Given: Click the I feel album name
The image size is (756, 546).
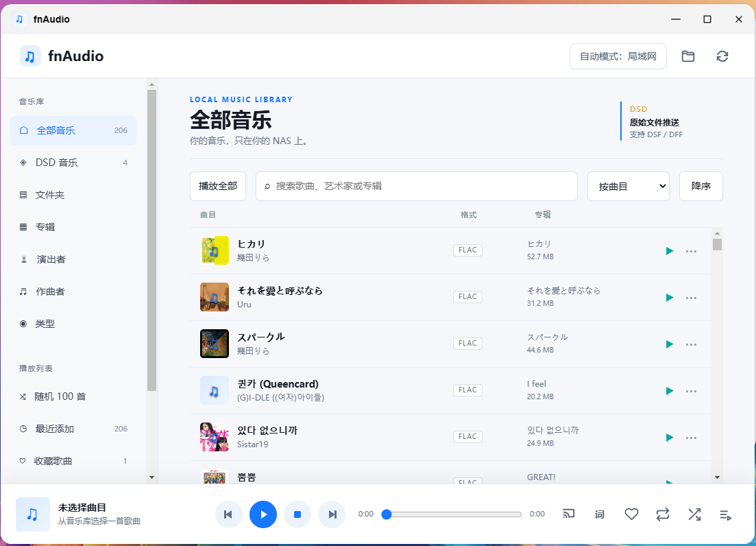Looking at the screenshot, I should click(x=537, y=384).
